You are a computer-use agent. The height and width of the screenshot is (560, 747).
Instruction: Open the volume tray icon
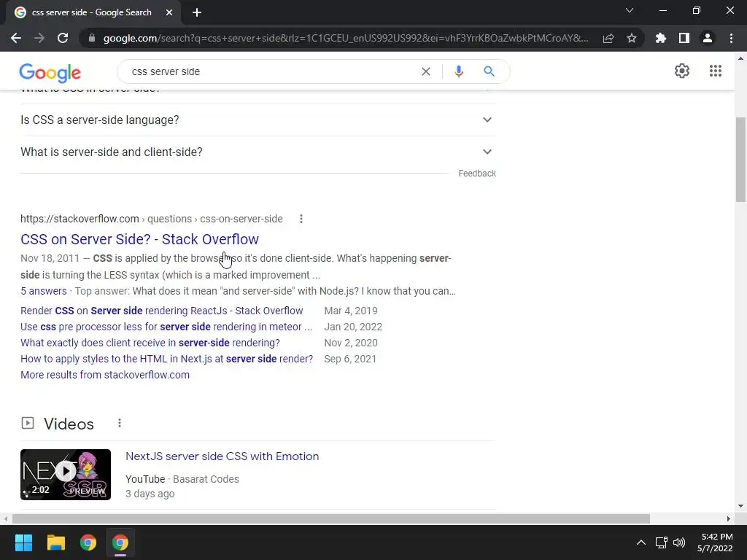tap(679, 542)
